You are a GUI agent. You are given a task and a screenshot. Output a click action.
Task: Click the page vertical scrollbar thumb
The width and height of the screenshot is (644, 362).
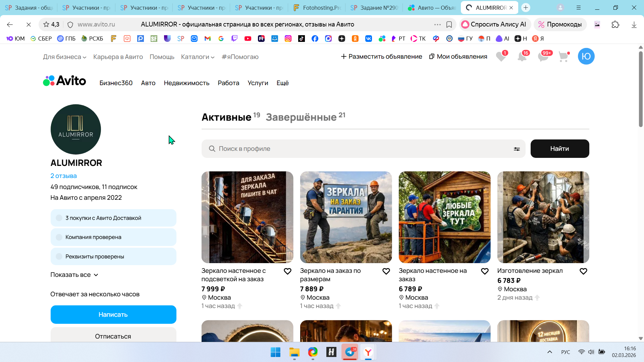click(x=641, y=89)
